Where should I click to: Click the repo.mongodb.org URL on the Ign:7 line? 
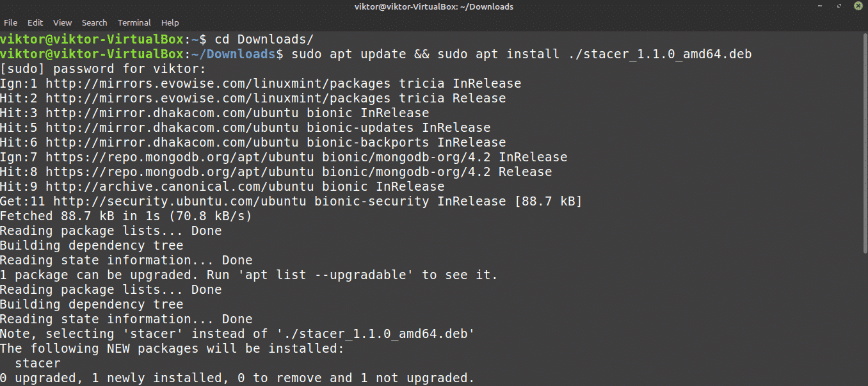(179, 157)
